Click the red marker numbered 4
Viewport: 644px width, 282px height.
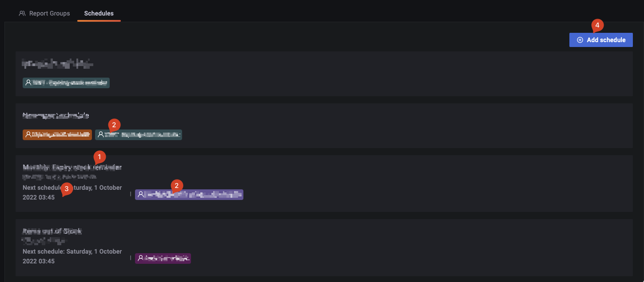[x=597, y=25]
